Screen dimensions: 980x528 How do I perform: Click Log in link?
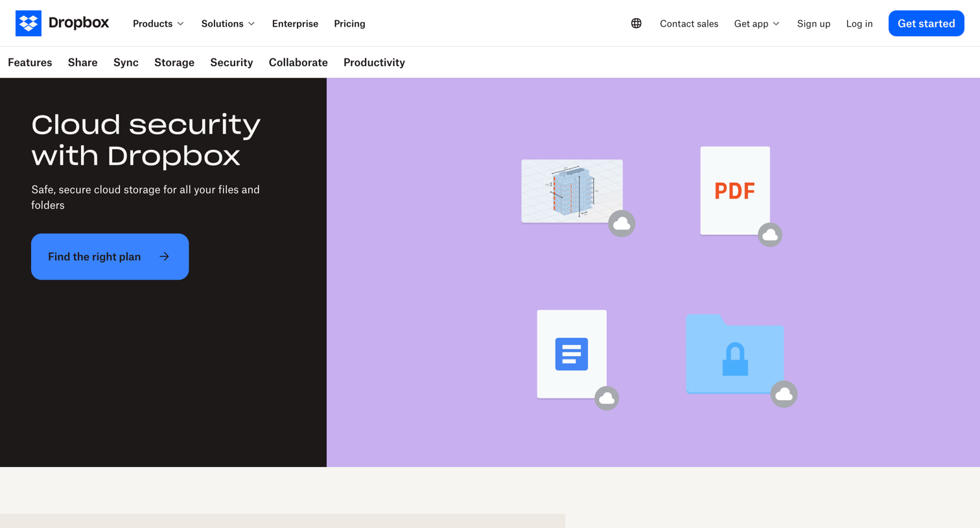(x=859, y=23)
